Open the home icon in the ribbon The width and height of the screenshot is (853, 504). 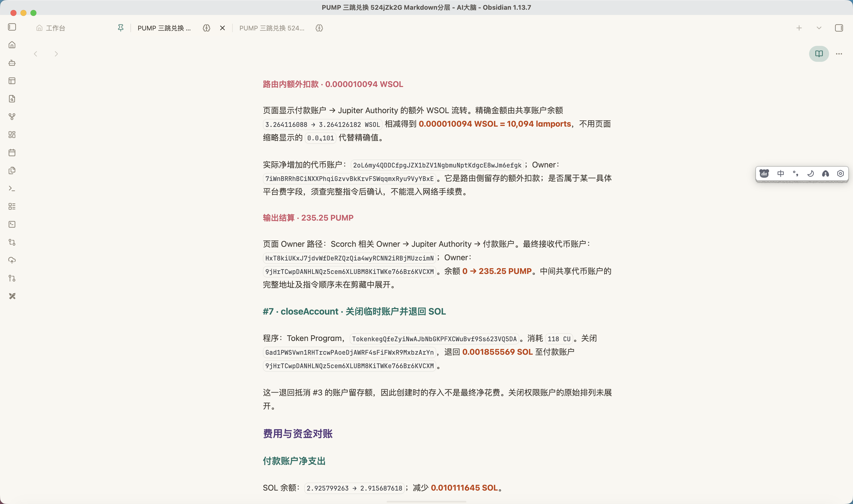pos(12,45)
